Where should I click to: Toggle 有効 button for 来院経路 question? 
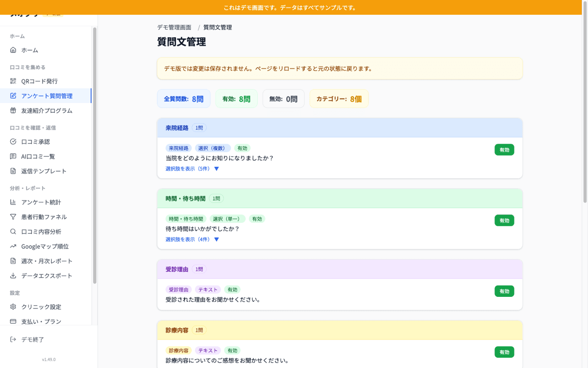(504, 150)
